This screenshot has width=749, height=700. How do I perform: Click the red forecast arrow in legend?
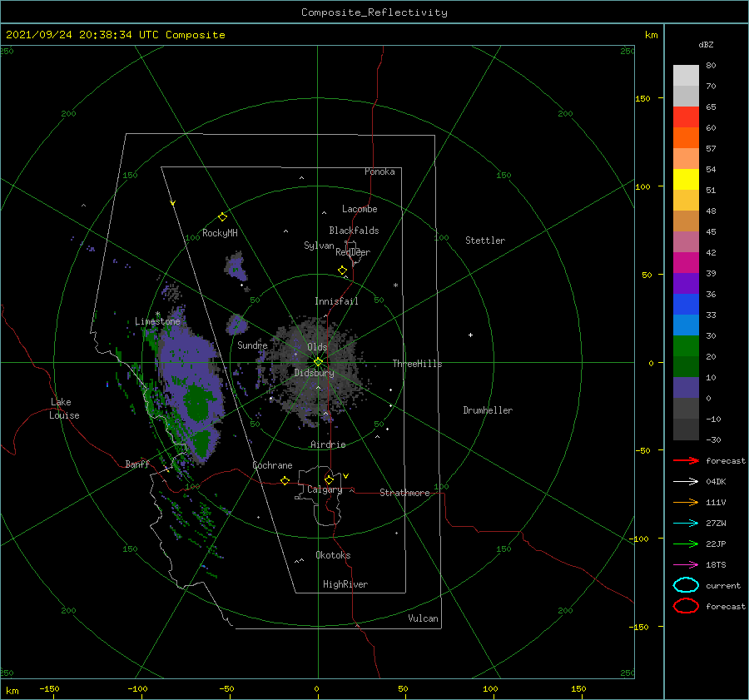point(686,460)
